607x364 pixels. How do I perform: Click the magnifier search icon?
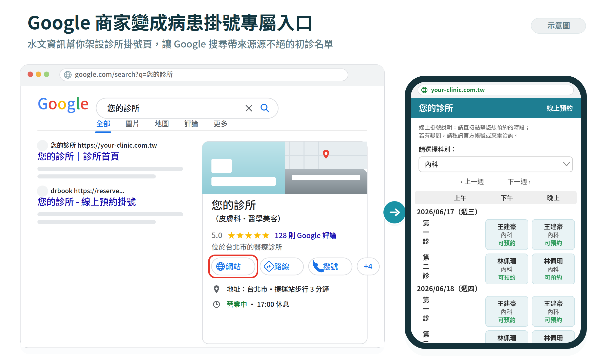[x=265, y=108]
